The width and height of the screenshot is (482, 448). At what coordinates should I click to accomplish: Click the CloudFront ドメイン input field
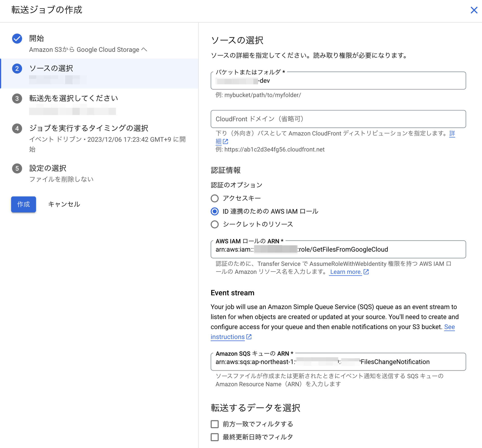click(338, 119)
